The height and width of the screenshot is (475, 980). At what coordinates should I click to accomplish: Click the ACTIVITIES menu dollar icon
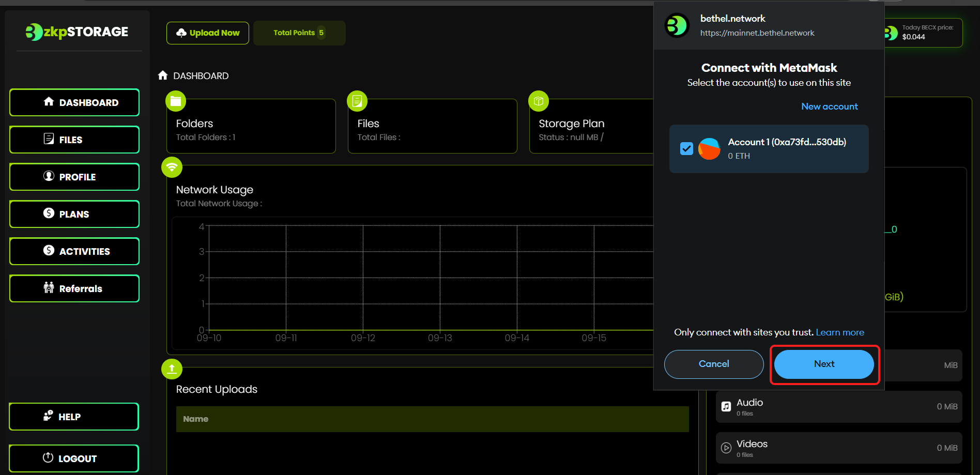(x=49, y=250)
